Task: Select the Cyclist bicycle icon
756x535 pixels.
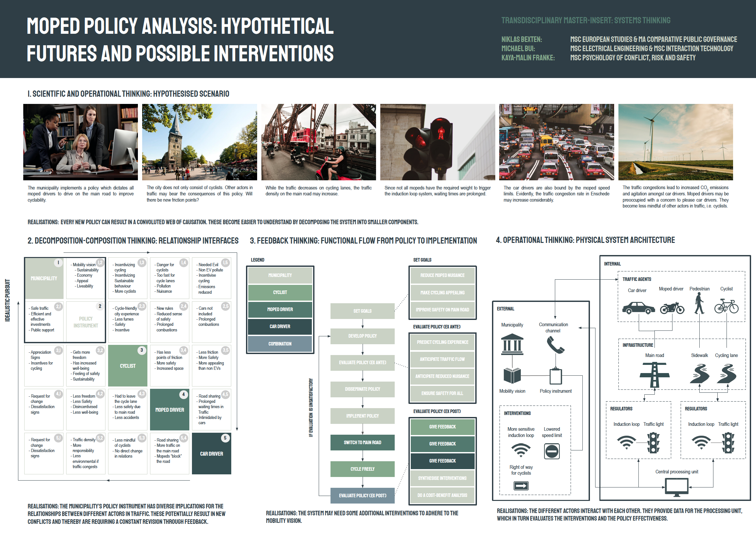Action: [x=727, y=306]
